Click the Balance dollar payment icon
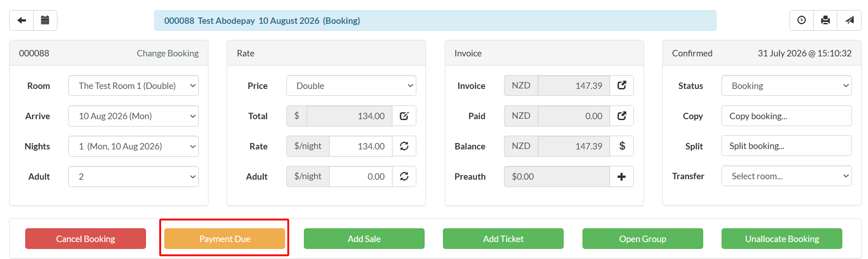 (622, 146)
